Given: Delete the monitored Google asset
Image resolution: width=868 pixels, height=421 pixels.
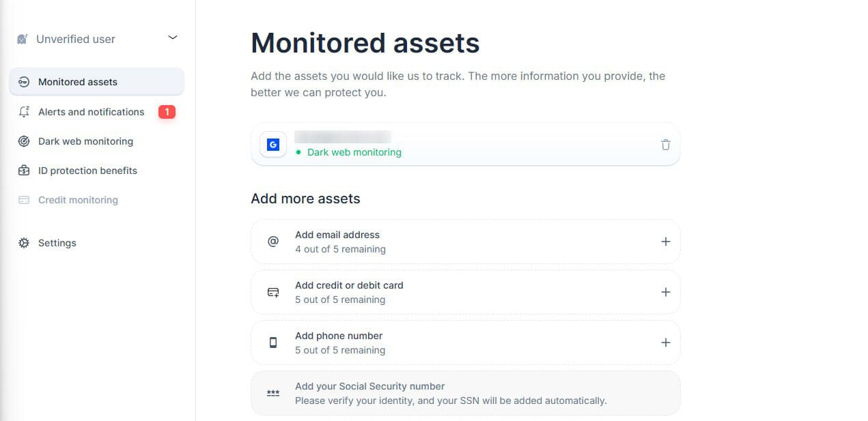Looking at the screenshot, I should pyautogui.click(x=665, y=144).
